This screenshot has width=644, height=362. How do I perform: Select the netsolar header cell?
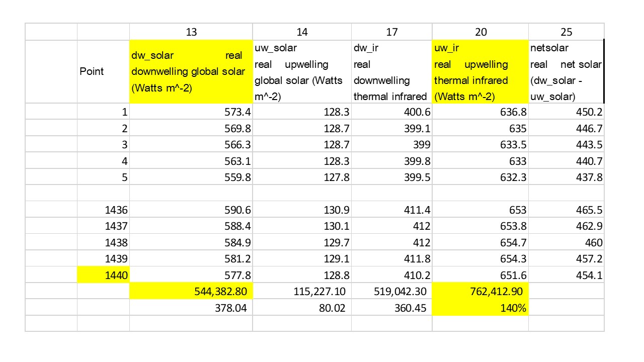point(567,71)
